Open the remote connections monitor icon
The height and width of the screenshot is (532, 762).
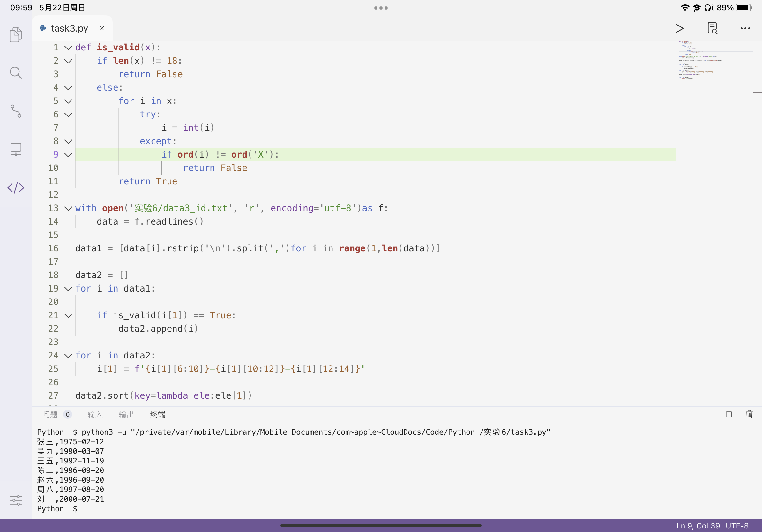[x=16, y=149]
